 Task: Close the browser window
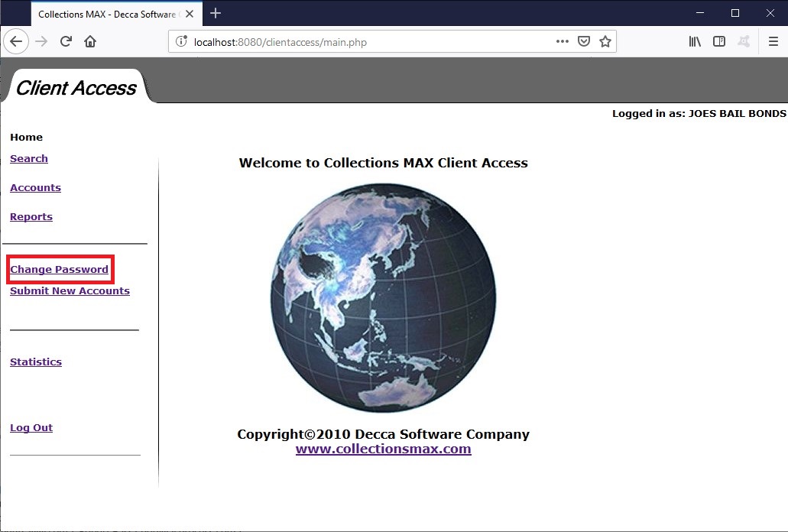[770, 13]
